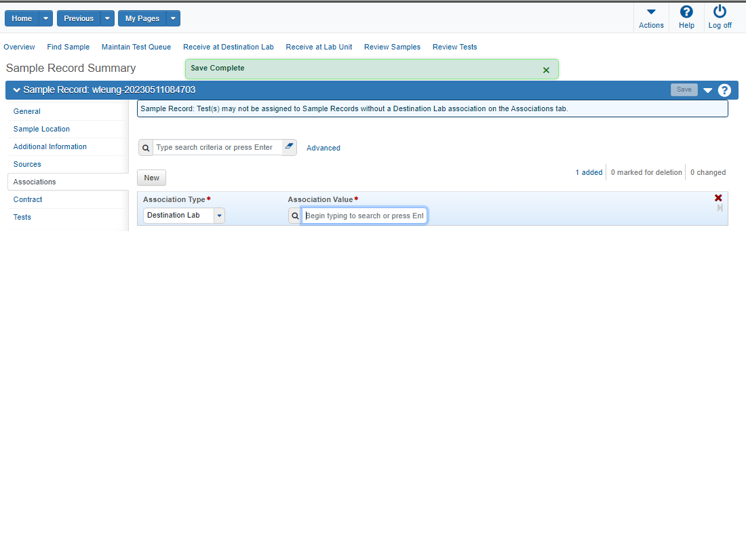This screenshot has height=560, width=746.
Task: Click the My Pages button
Action: pyautogui.click(x=142, y=18)
